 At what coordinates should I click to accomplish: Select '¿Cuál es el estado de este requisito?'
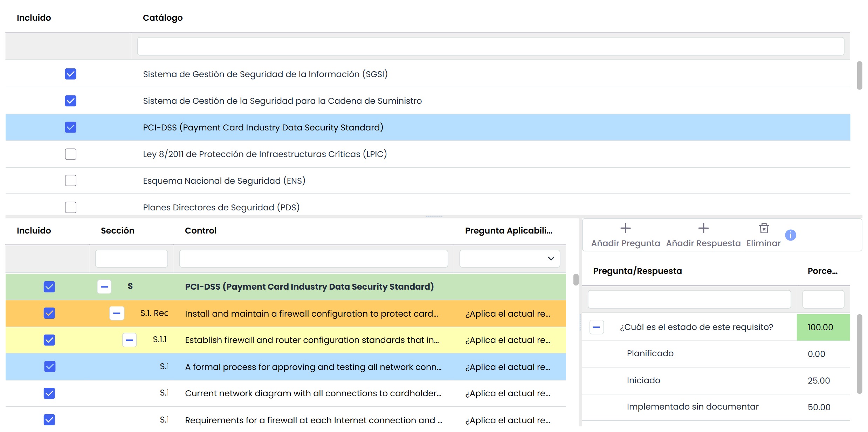coord(696,327)
